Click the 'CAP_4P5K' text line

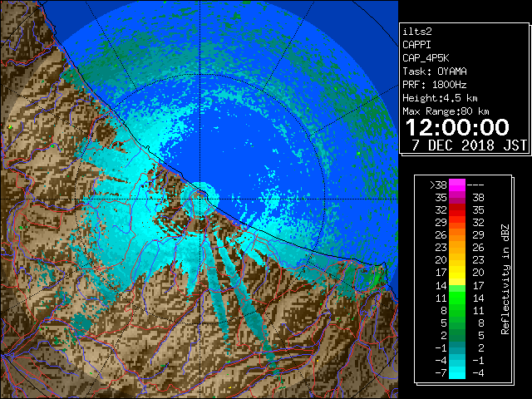(x=426, y=58)
